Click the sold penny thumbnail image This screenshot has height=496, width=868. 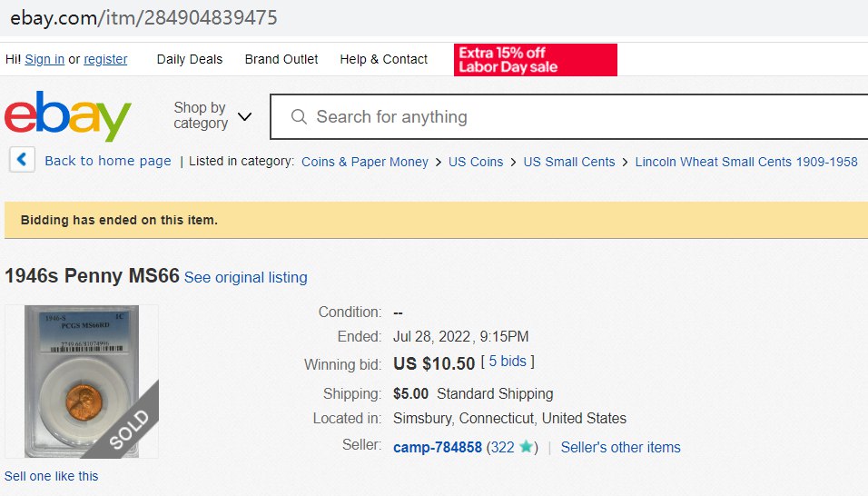pos(82,382)
